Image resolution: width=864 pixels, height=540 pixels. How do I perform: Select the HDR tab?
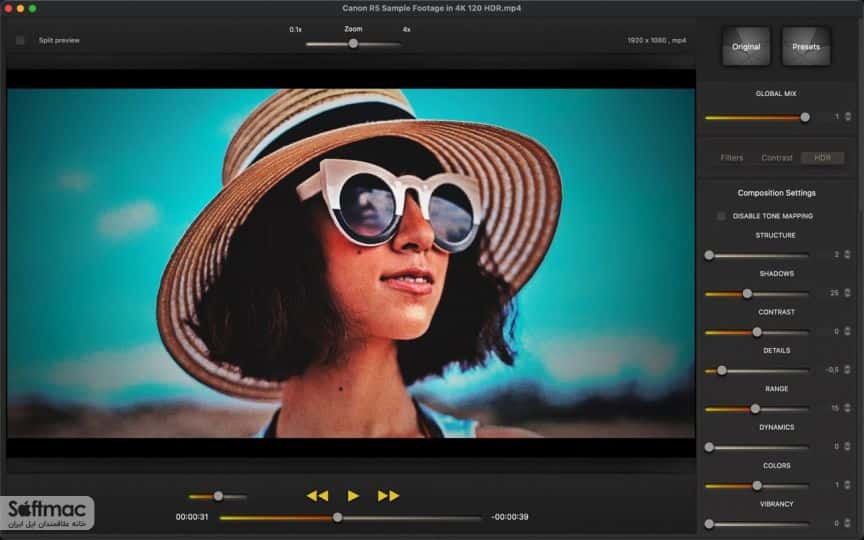pyautogui.click(x=822, y=158)
